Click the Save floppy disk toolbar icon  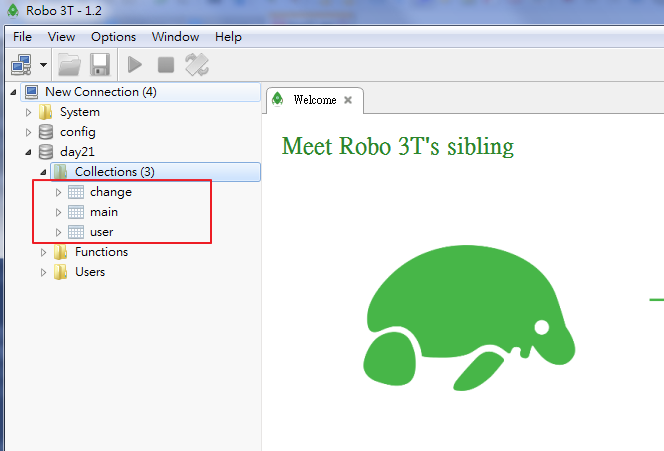pos(100,65)
